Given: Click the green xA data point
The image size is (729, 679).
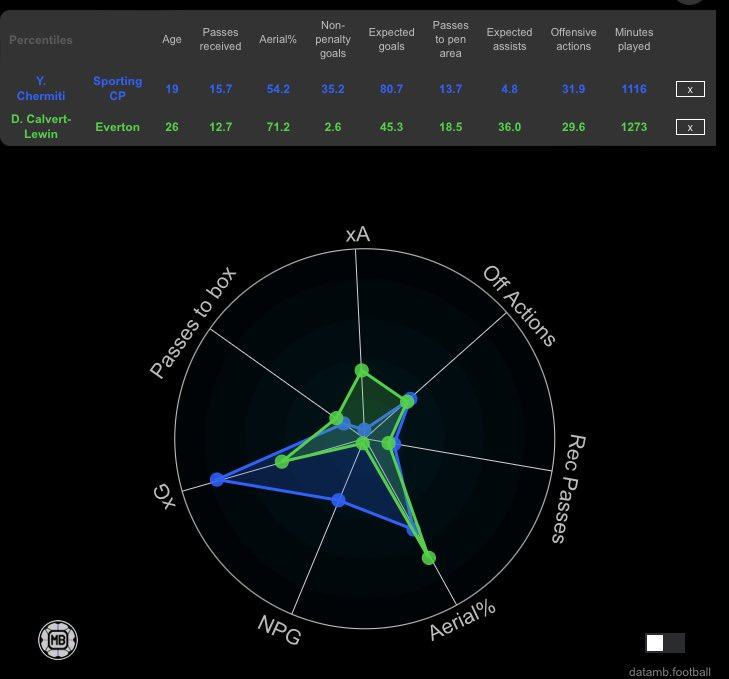Looking at the screenshot, I should (x=362, y=370).
